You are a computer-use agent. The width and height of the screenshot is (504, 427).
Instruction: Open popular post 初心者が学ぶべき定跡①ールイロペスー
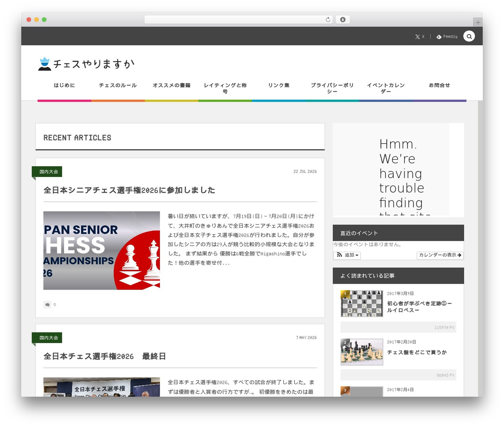click(x=419, y=307)
